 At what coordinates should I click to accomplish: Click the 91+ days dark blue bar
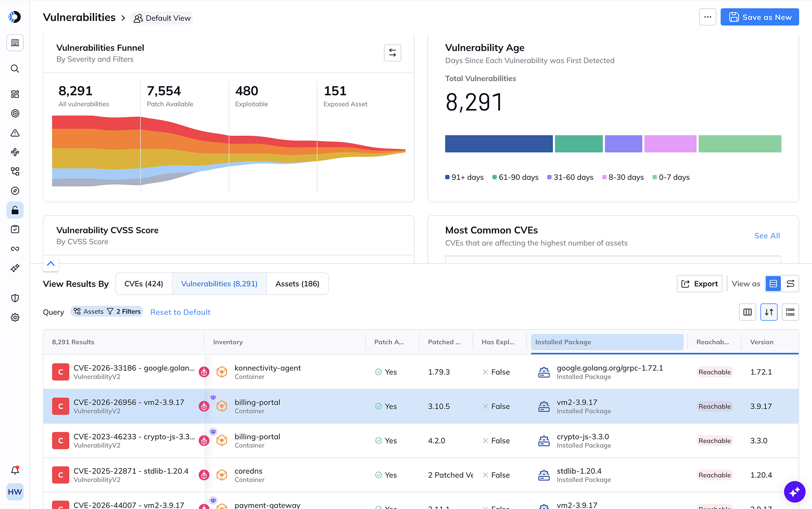[499, 144]
